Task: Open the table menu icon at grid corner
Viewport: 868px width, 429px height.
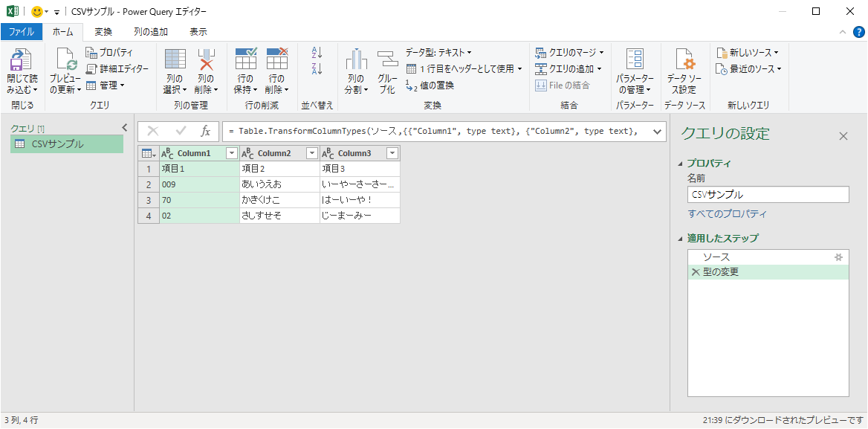Action: click(x=149, y=153)
